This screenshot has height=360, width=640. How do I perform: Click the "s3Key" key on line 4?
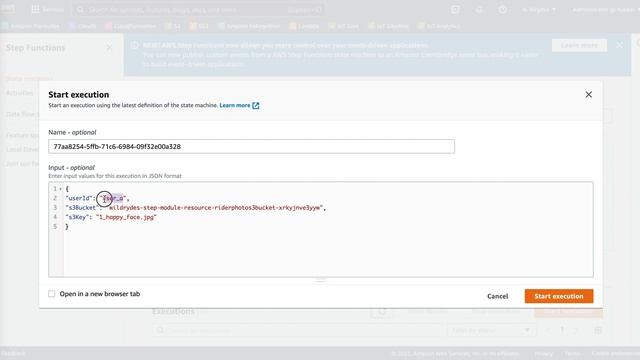pos(76,217)
